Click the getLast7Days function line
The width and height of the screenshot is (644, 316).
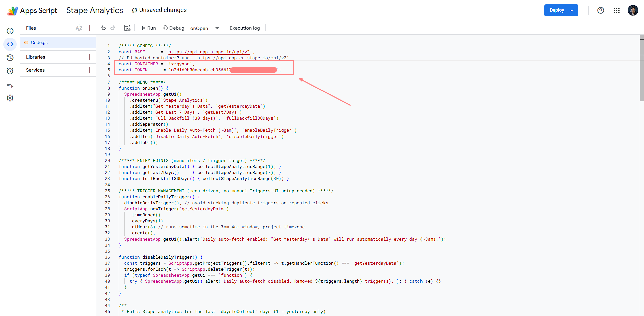click(x=200, y=173)
